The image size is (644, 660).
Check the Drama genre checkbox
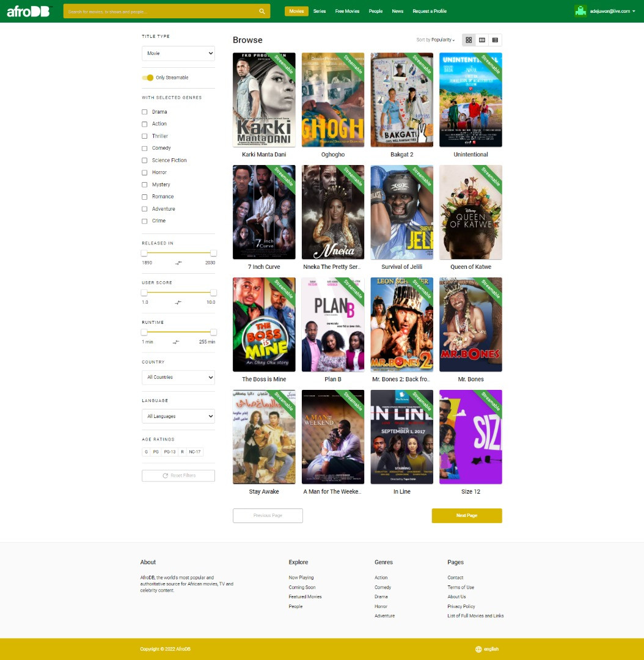145,112
